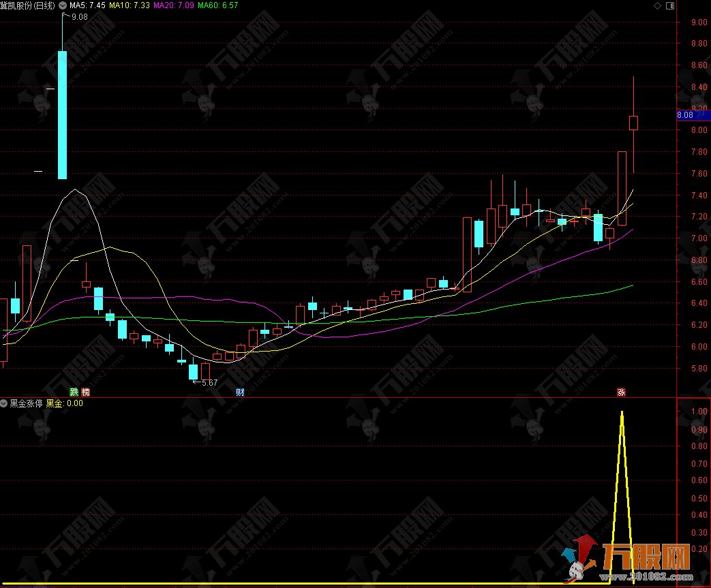Click 0.30 on the indicator axis
Image resolution: width=711 pixels, height=588 pixels.
(699, 532)
